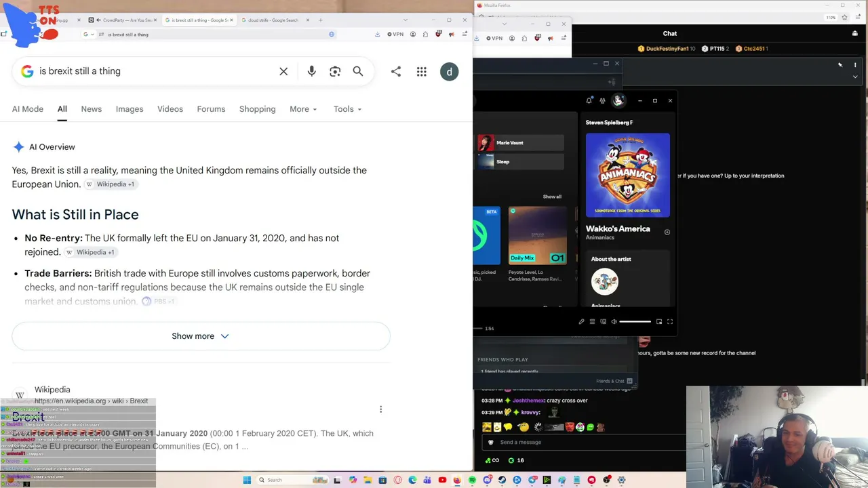
Task: Click the Google search input field
Action: 155,71
